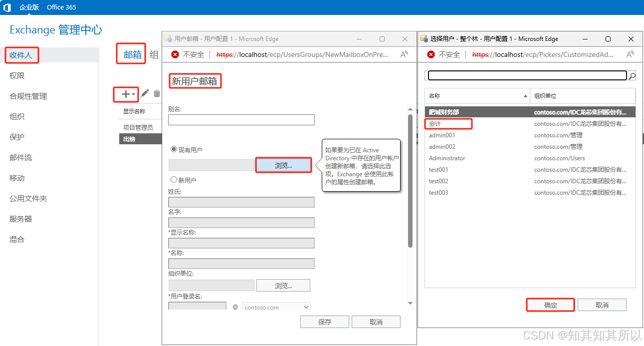Click the 用户登录名 input field
This screenshot has height=346, width=644.
coord(197,306)
